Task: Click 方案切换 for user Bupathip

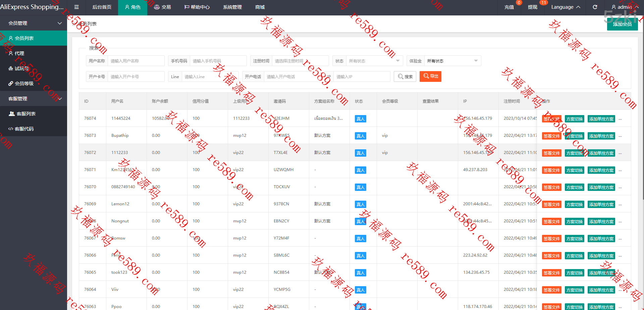Action: [x=574, y=136]
